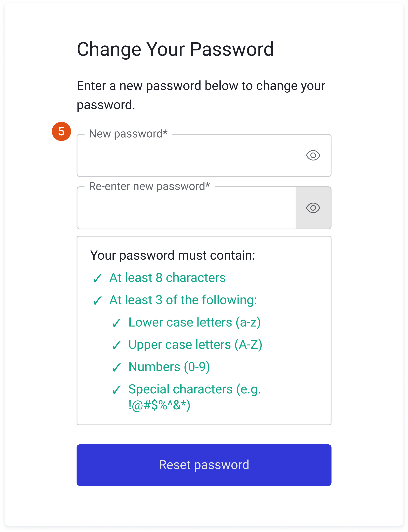
Task: Click the Lower case letters checkmark
Action: 116,323
